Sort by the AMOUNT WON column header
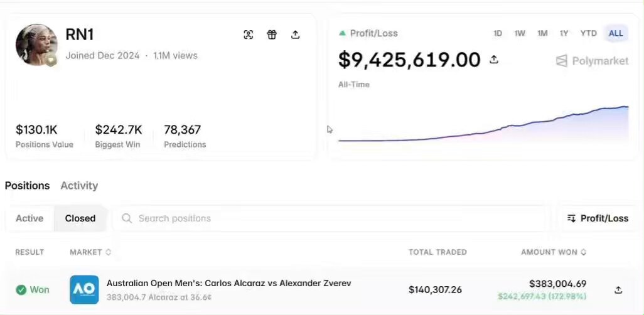This screenshot has width=644, height=315. [553, 252]
